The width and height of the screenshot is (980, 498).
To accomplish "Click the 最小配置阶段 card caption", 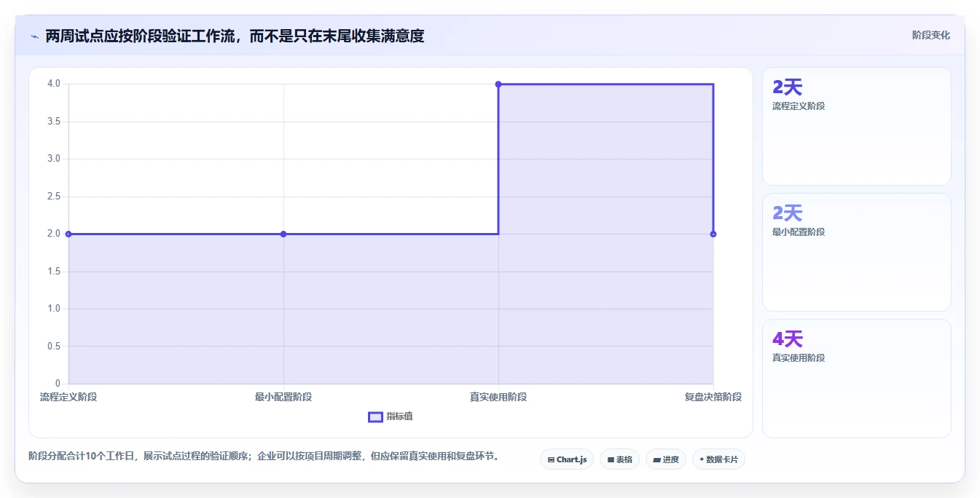I will [x=799, y=232].
